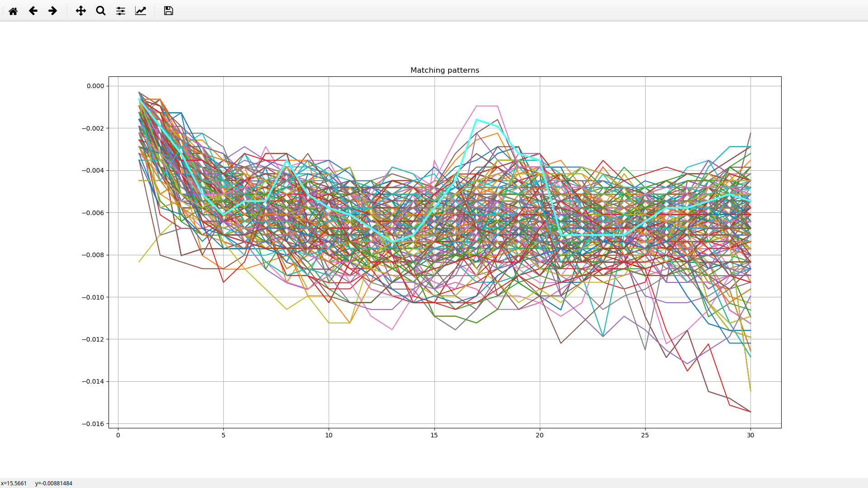Click the y-axis tick label −0.008
The height and width of the screenshot is (488, 868).
[93, 255]
